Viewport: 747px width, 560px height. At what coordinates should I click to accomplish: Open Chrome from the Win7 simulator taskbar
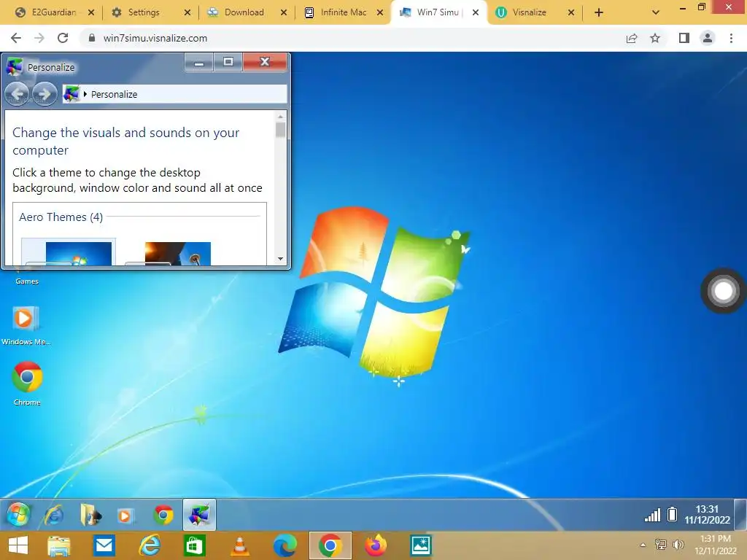163,515
